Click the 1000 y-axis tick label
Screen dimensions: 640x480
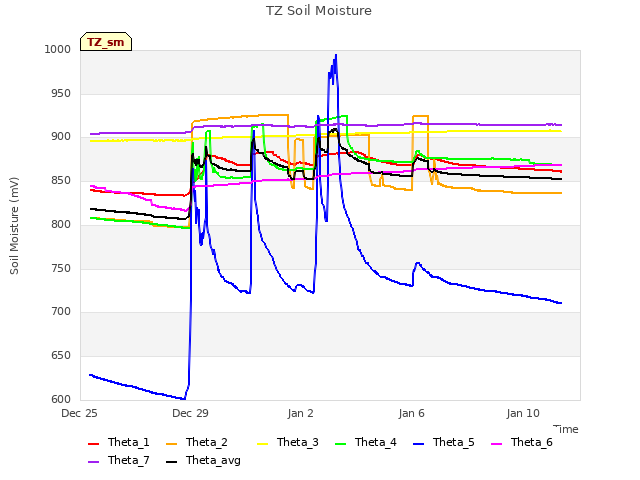pyautogui.click(x=58, y=49)
